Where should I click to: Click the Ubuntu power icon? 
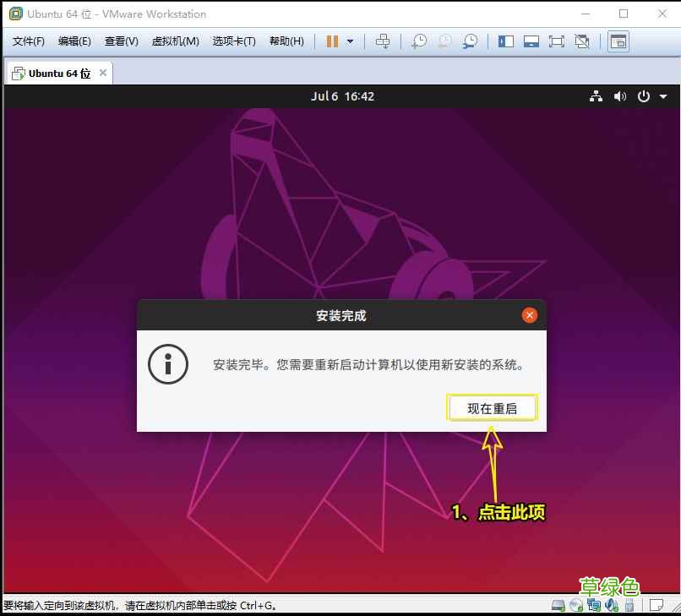(643, 96)
